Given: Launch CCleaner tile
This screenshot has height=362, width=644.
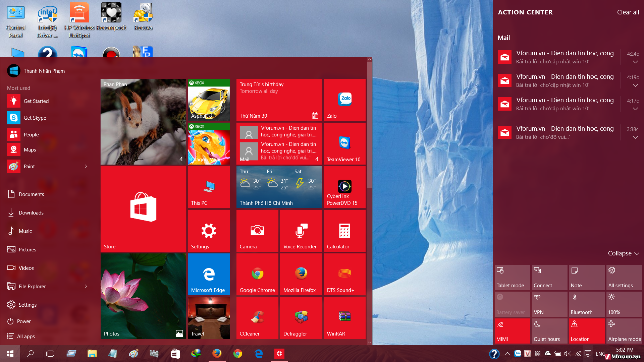Looking at the screenshot, I should click(257, 318).
